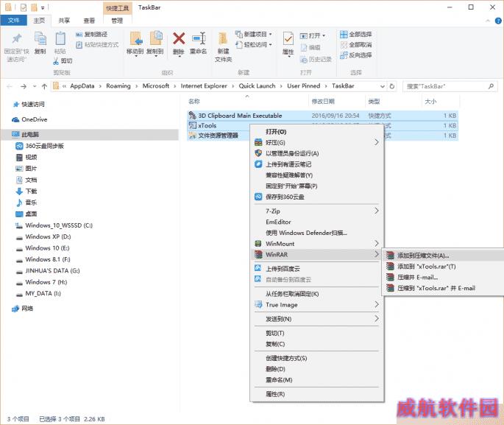The height and width of the screenshot is (425, 504).
Task: Click the 名称 column header
Action: (x=194, y=102)
